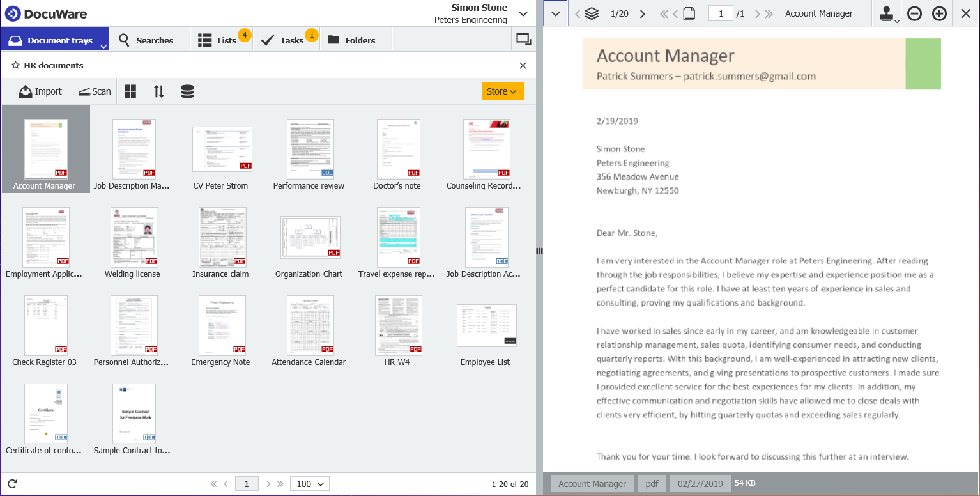Advance to the next document with the arrow

(x=642, y=13)
